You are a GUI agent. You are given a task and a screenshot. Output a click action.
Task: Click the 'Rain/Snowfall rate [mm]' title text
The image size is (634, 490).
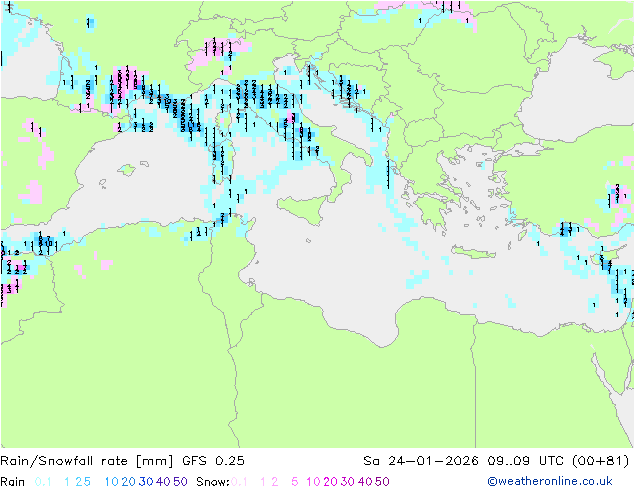(x=87, y=461)
